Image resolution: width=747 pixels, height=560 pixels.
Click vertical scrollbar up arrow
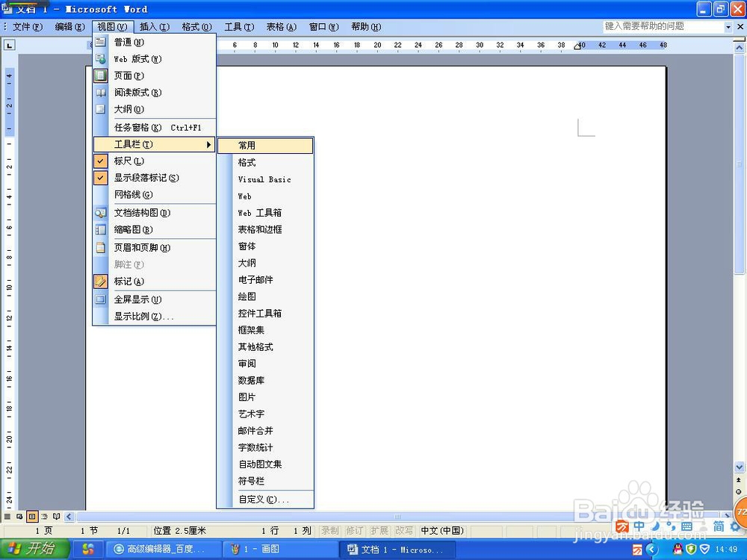click(x=739, y=48)
